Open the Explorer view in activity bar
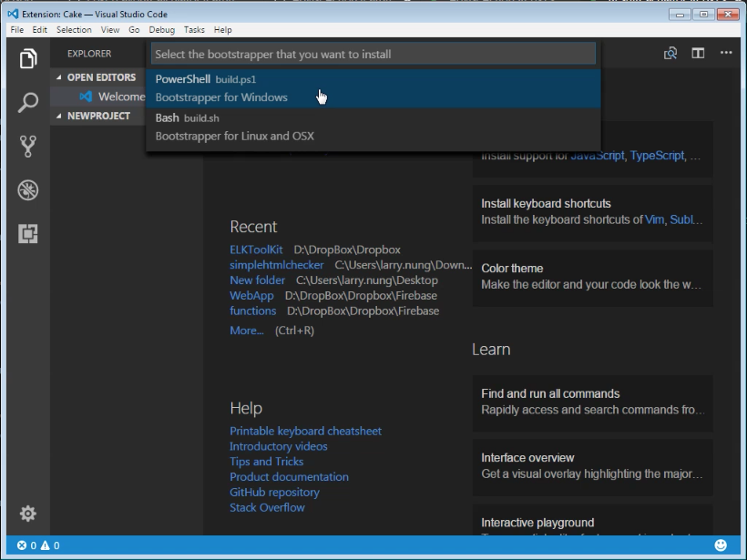Image resolution: width=747 pixels, height=560 pixels. [x=28, y=58]
